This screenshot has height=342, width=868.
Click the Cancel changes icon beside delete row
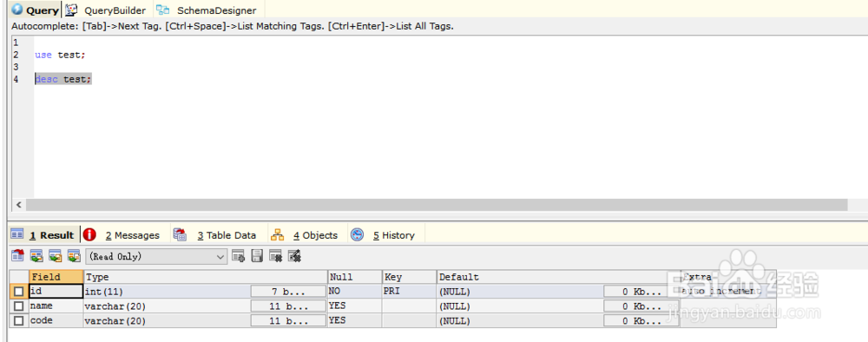tap(294, 256)
